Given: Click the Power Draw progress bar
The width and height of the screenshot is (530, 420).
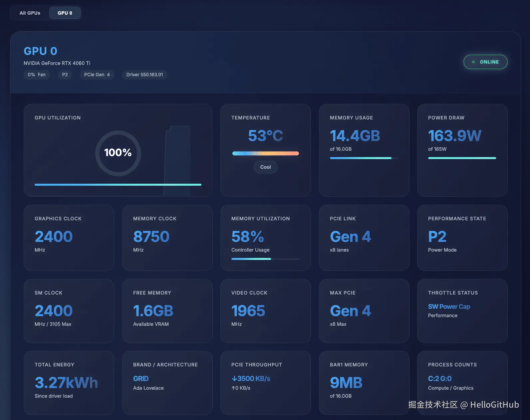Looking at the screenshot, I should [x=462, y=158].
